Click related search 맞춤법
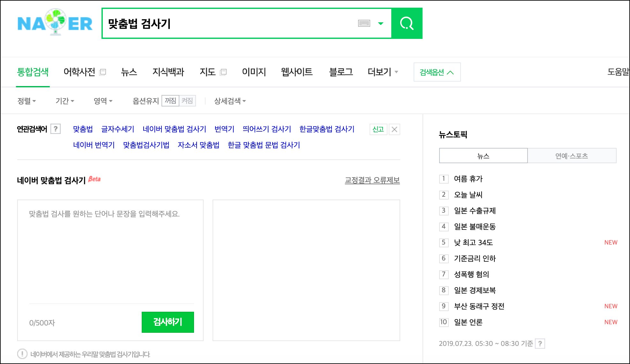The width and height of the screenshot is (630, 364). [x=83, y=129]
